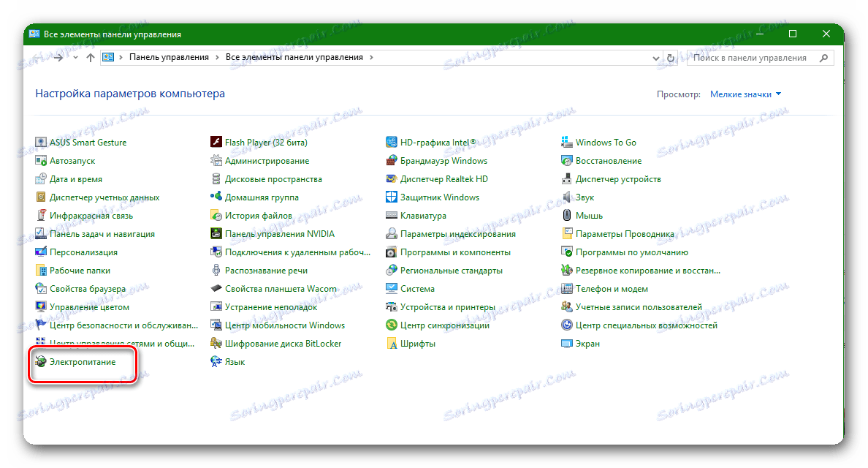Click the Управление цветом icon
This screenshot has width=868, height=468.
[x=40, y=307]
